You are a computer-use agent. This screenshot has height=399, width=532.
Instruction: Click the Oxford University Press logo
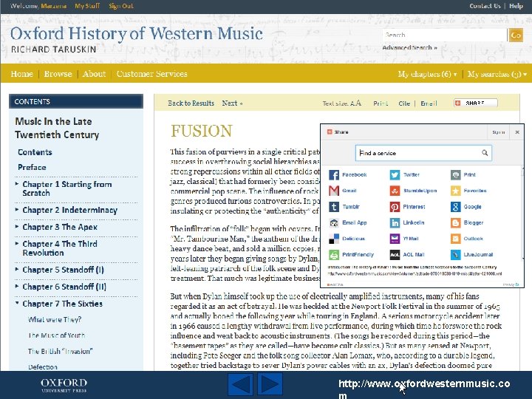coord(64,386)
